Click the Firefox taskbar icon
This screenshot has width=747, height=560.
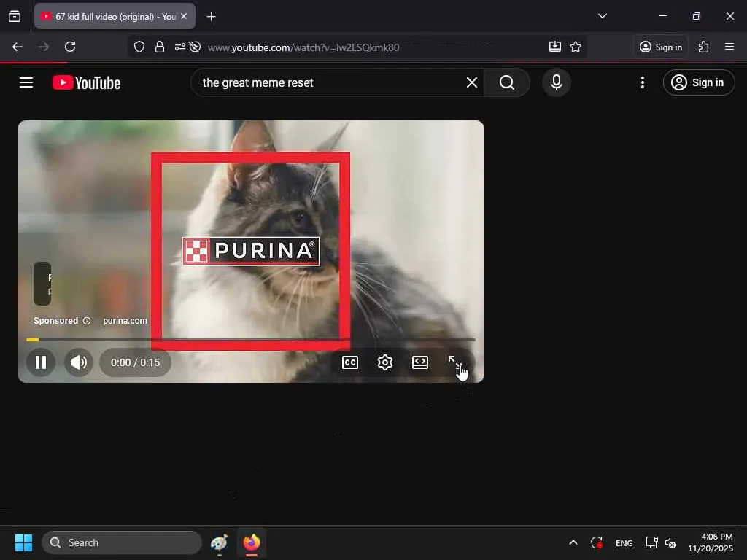[252, 542]
